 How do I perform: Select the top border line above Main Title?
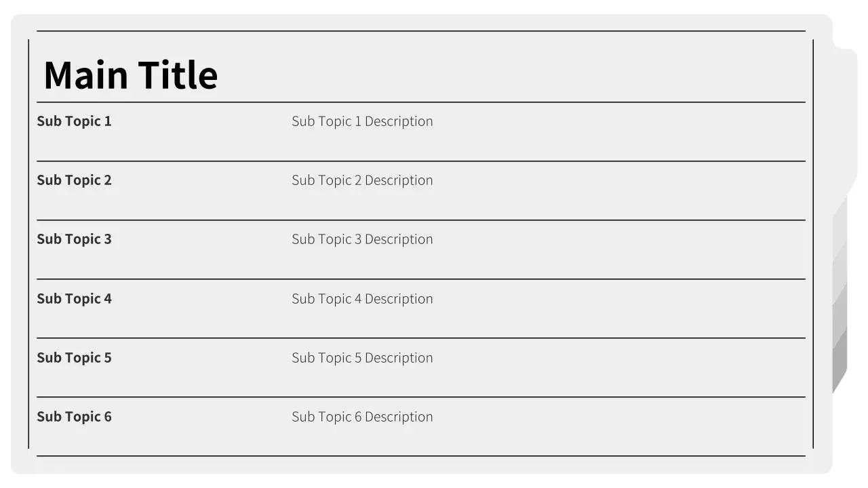(x=420, y=31)
